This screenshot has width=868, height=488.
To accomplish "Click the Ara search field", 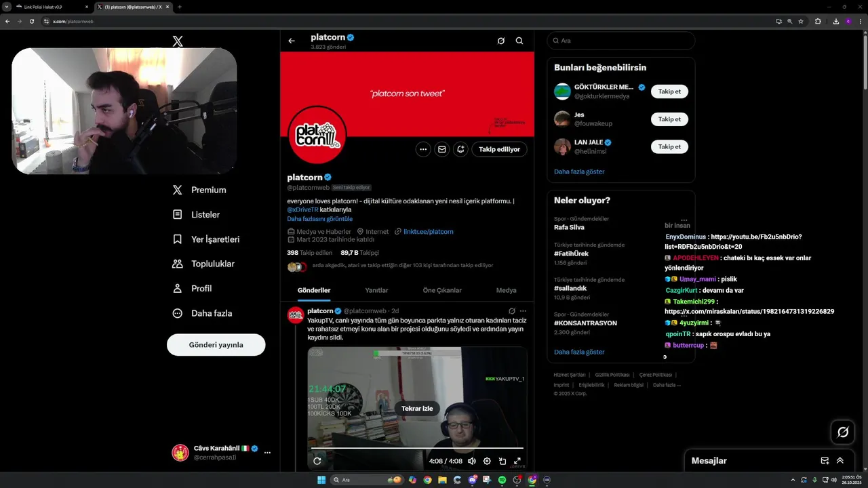I will (x=621, y=41).
